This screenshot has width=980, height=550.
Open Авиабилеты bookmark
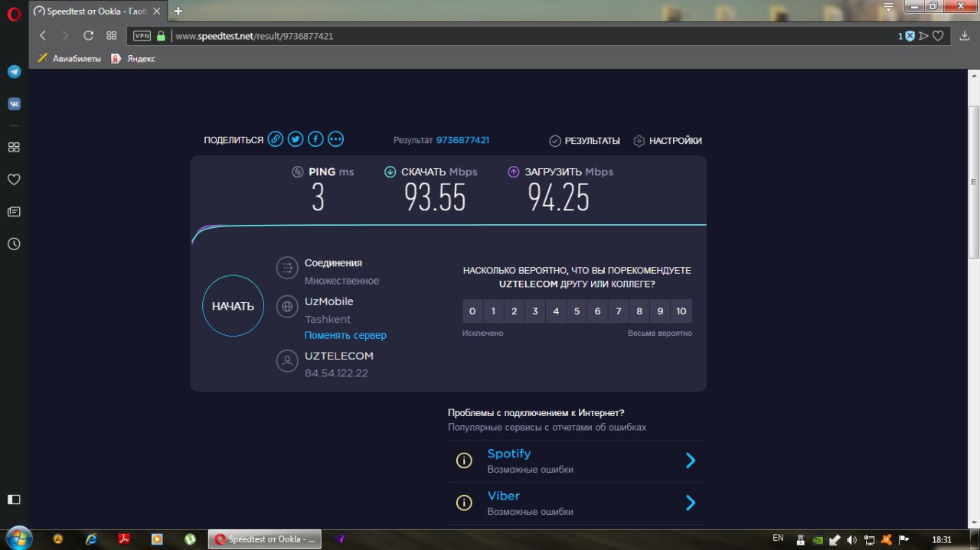pos(69,58)
